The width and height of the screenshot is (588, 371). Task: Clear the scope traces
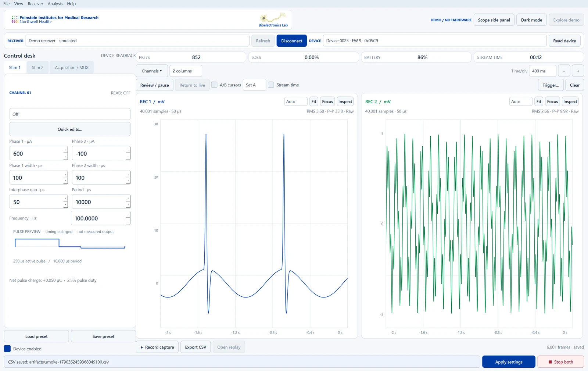click(x=575, y=85)
